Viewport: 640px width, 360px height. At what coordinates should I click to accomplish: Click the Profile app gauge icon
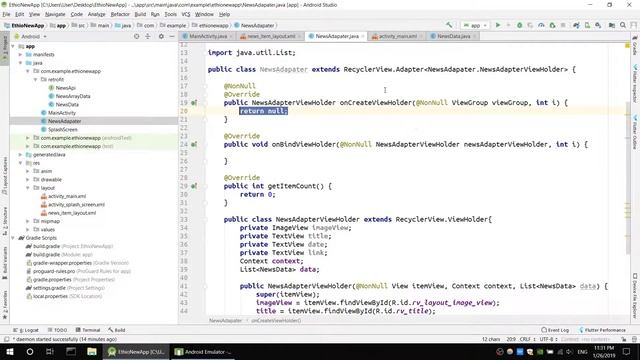(541, 25)
